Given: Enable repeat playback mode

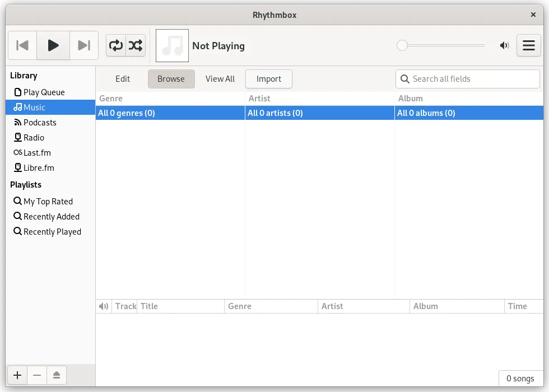Looking at the screenshot, I should point(116,45).
